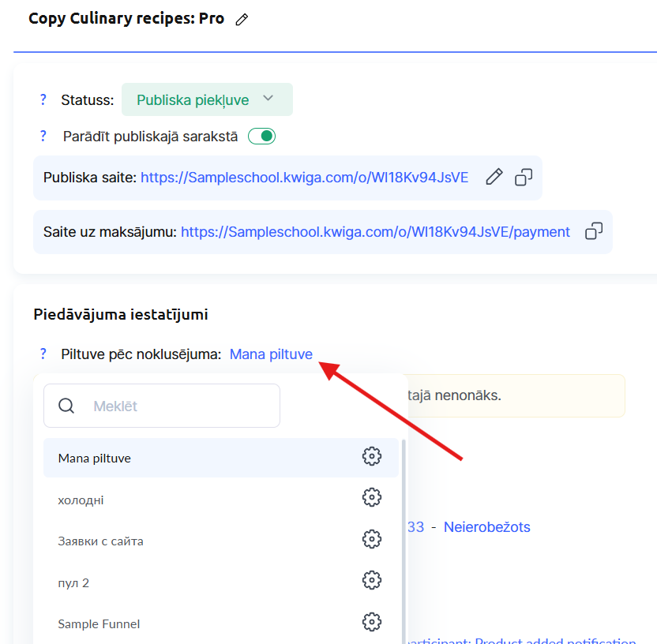Viewport: 657px width, 644px height.
Task: Copy the payment link URL
Action: (x=594, y=231)
